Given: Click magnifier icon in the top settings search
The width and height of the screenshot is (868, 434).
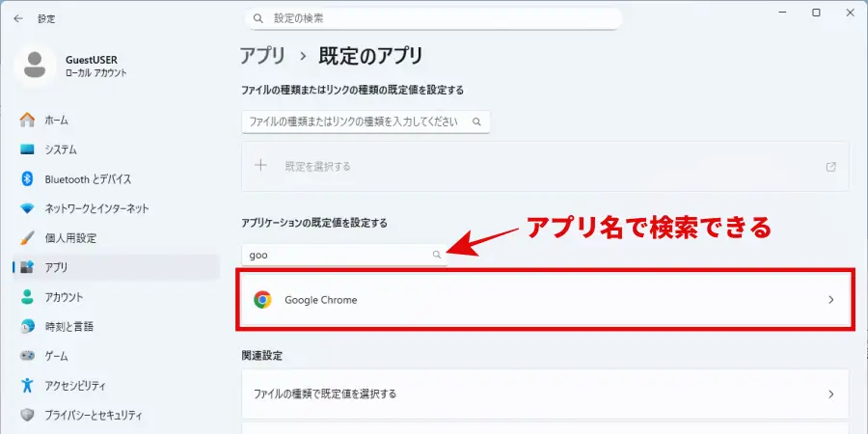Looking at the screenshot, I should [x=258, y=18].
